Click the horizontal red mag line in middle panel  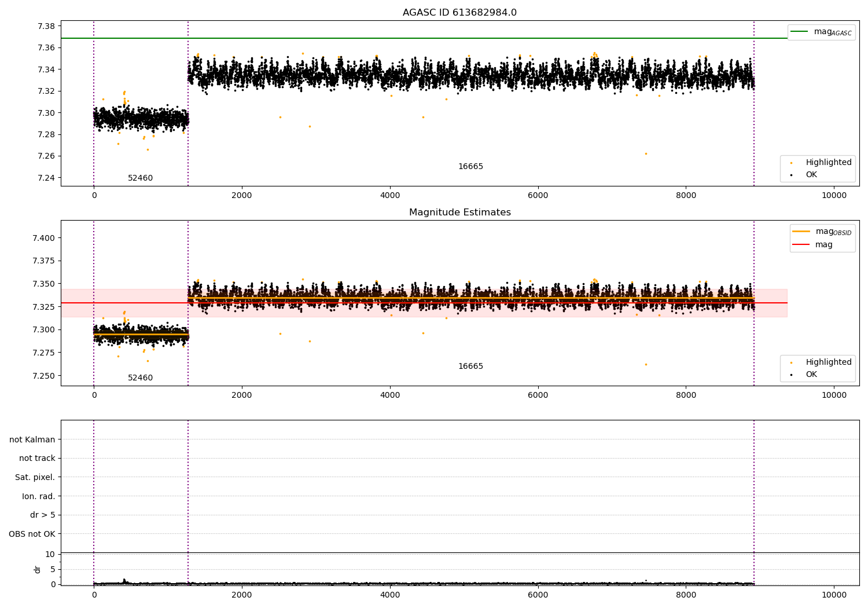[424, 303]
